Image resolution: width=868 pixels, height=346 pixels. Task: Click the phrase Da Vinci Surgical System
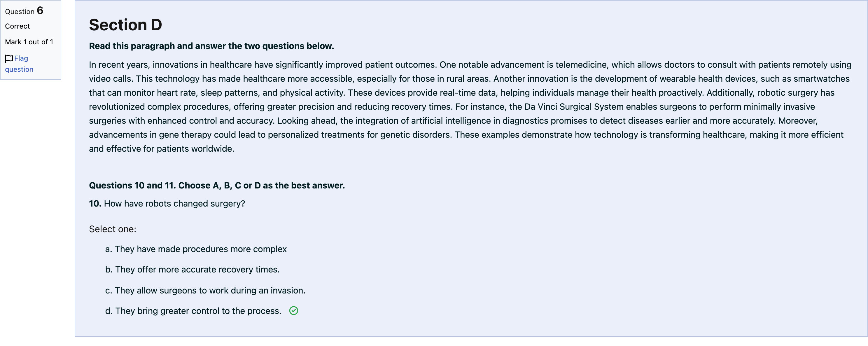point(574,107)
